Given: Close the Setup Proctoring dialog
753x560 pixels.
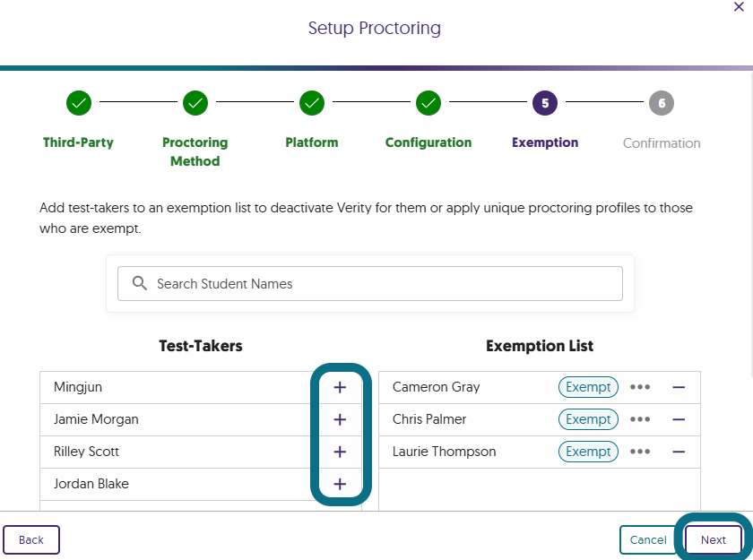Looking at the screenshot, I should (739, 7).
